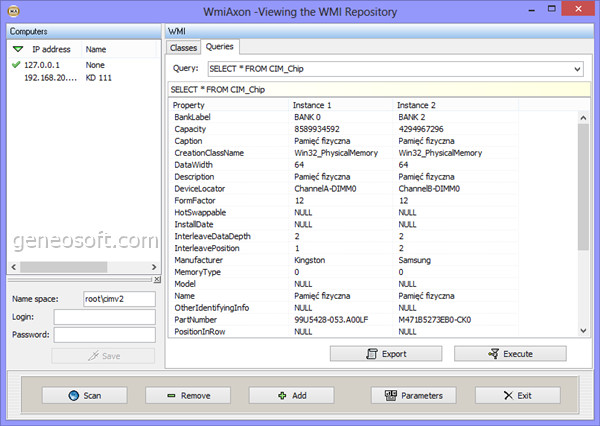Run the query with Execute button
Viewport: 600px width, 426px height.
click(510, 354)
